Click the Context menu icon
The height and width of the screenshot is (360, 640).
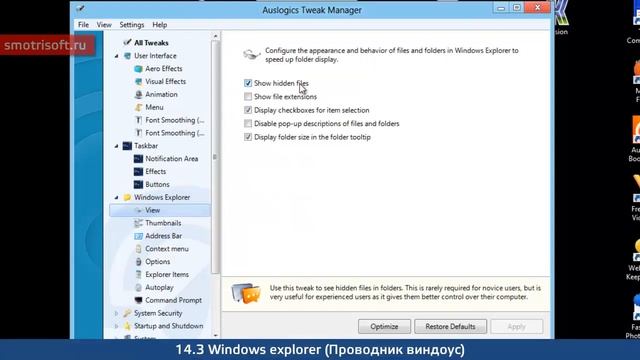138,249
